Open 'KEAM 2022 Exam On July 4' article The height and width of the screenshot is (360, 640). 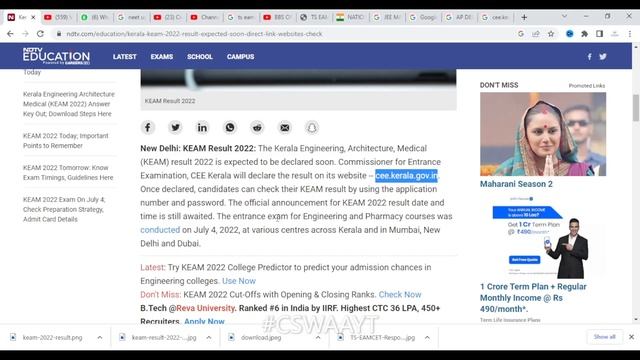pyautogui.click(x=64, y=209)
